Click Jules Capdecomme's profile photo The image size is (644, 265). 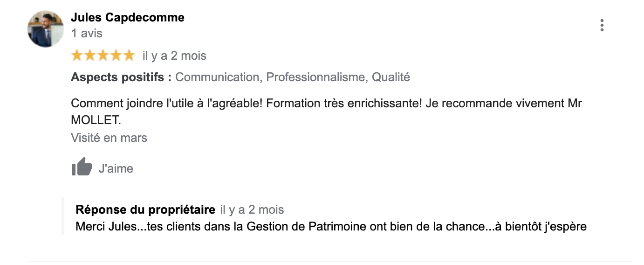point(46,29)
